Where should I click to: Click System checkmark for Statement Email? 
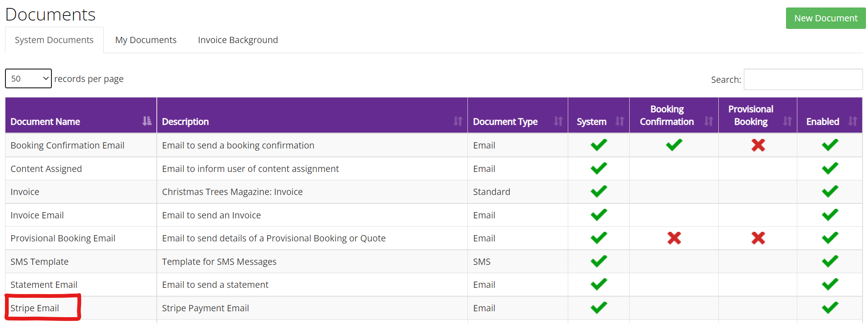(599, 285)
